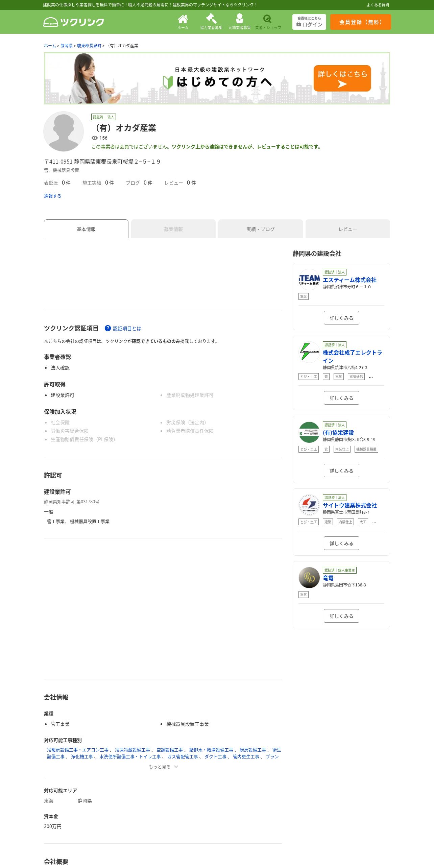The width and height of the screenshot is (434, 868).
Task: Click 詳しくみる for サイトウ建業
Action: click(341, 543)
